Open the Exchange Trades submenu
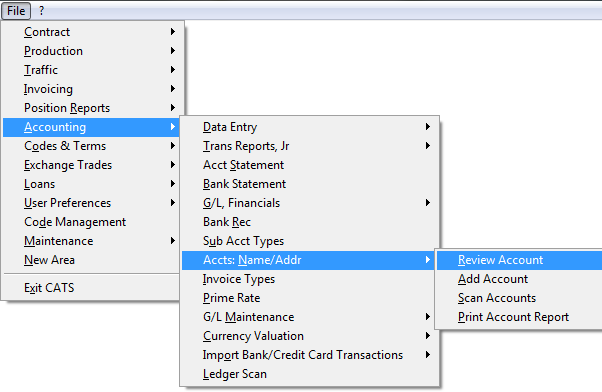This screenshot has height=392, width=602. pyautogui.click(x=91, y=165)
